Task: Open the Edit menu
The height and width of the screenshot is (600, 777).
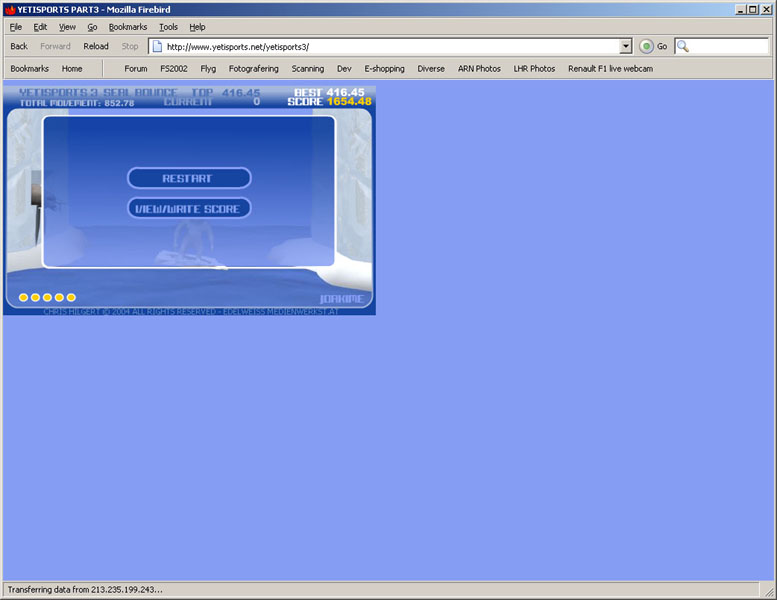Action: tap(40, 27)
